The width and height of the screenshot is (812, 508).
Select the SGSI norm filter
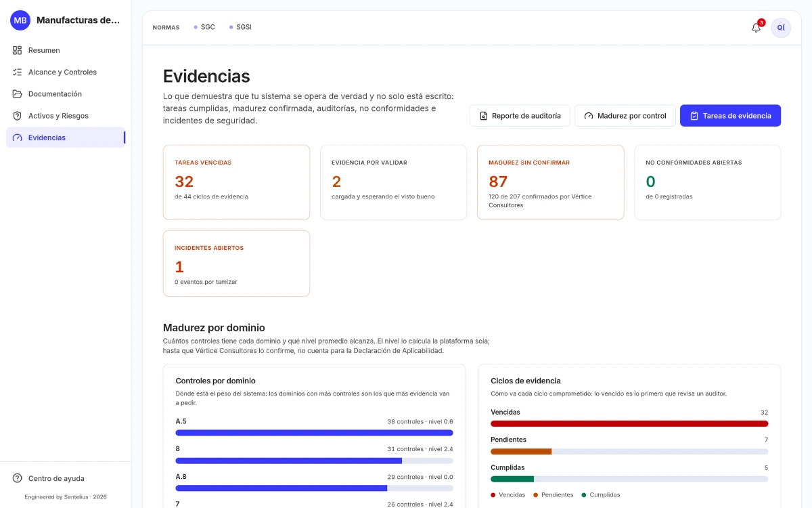point(240,27)
